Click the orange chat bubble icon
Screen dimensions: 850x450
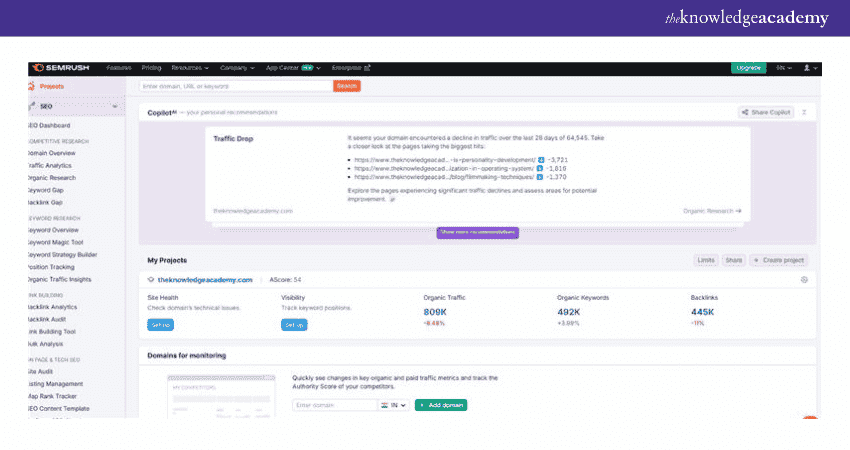812,420
